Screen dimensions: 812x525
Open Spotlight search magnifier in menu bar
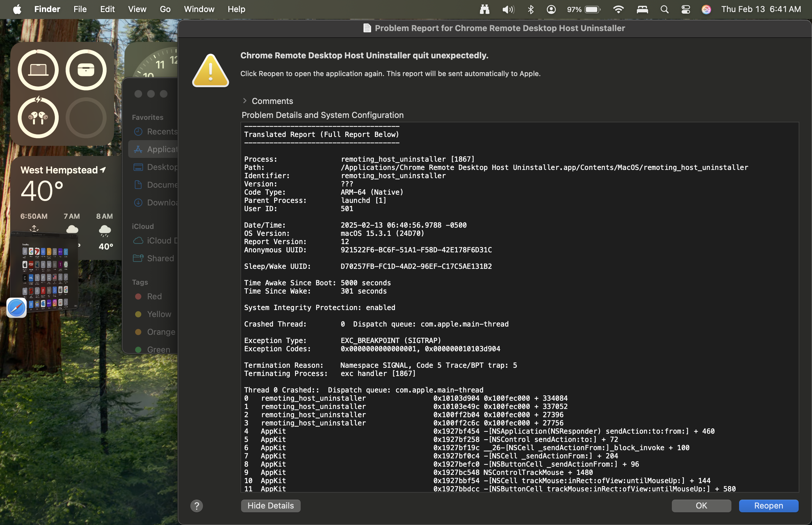[664, 9]
